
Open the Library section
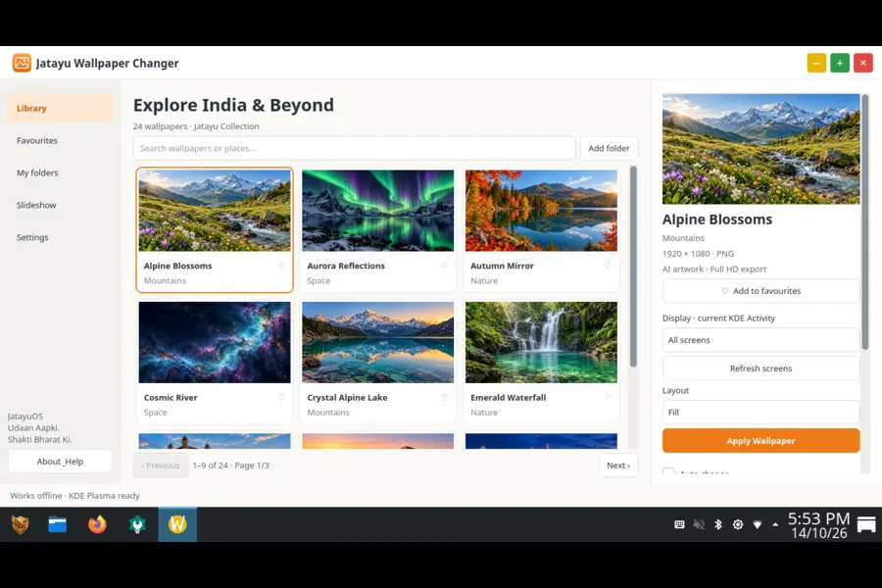point(61,108)
